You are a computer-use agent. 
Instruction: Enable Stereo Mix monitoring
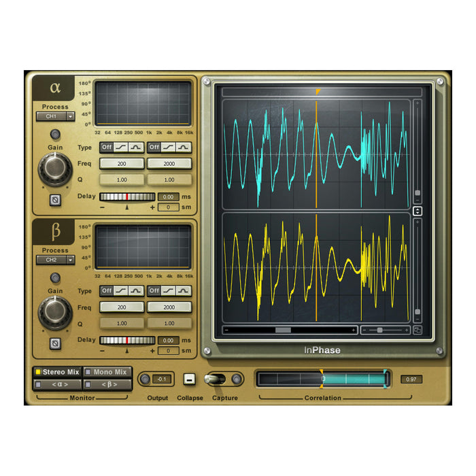[57, 372]
